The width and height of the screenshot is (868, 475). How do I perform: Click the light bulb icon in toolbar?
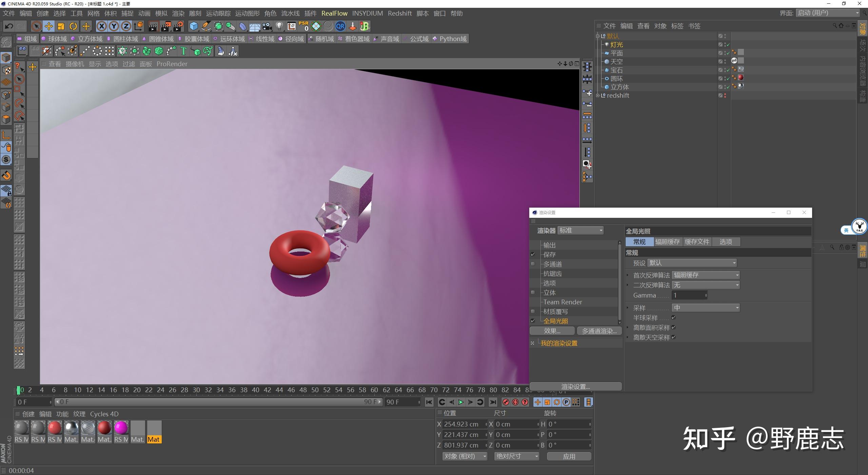pyautogui.click(x=279, y=26)
